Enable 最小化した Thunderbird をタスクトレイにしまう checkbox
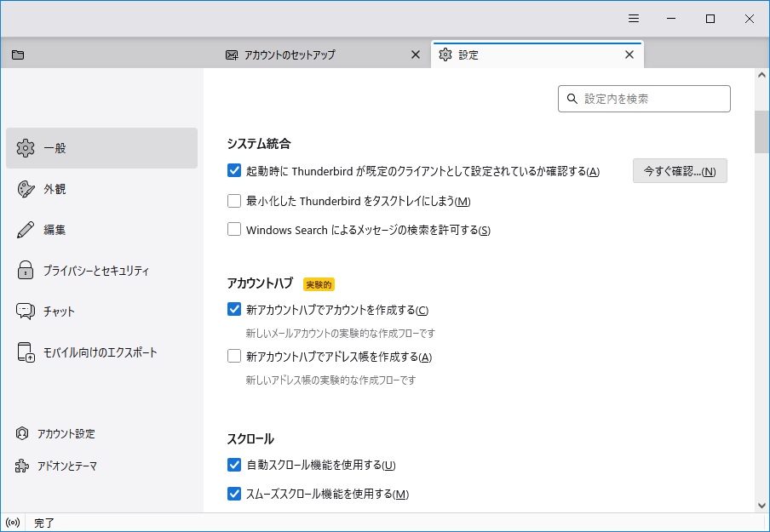 pyautogui.click(x=234, y=202)
